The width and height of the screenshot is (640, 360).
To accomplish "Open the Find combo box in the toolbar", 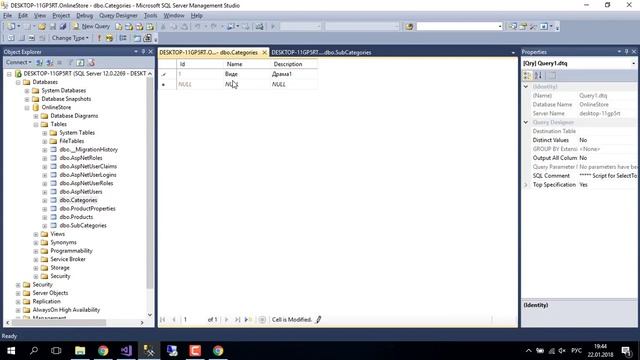I will click(x=459, y=27).
